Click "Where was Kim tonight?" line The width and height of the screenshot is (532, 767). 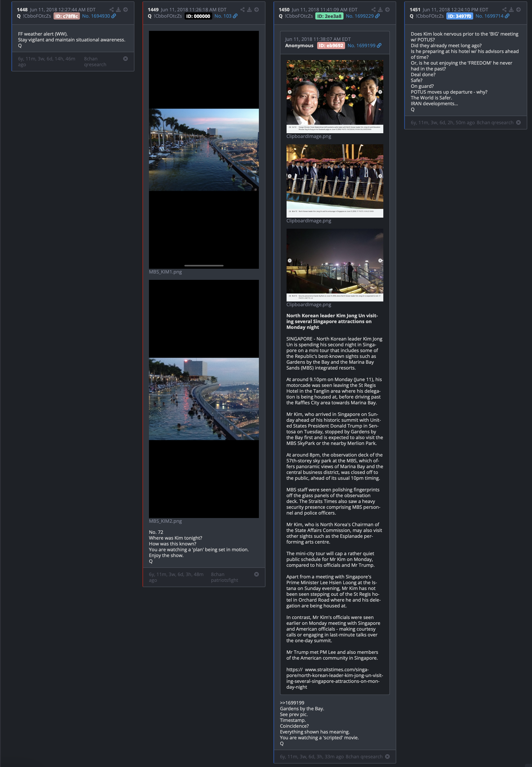[175, 538]
